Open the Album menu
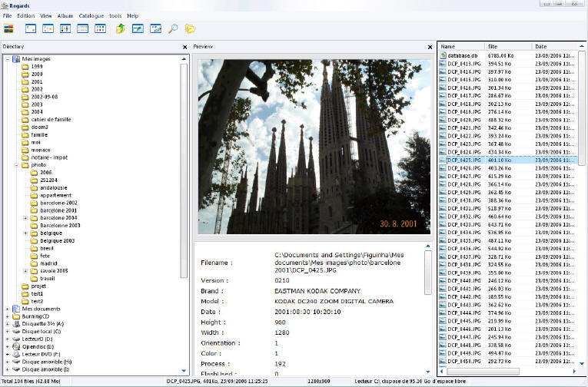Viewport: 588px width, 387px height. (x=65, y=15)
